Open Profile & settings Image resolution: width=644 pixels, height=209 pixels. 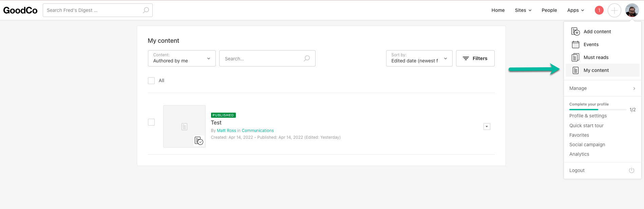point(588,116)
